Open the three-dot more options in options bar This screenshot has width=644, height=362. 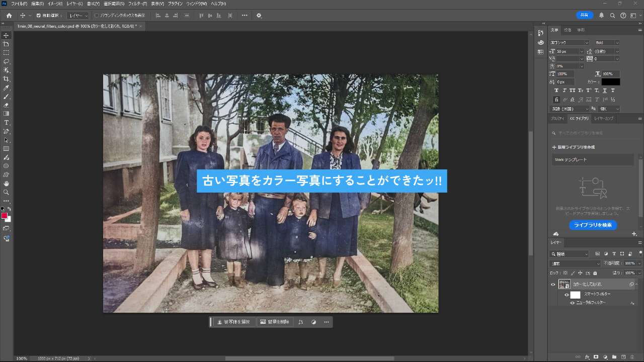245,16
